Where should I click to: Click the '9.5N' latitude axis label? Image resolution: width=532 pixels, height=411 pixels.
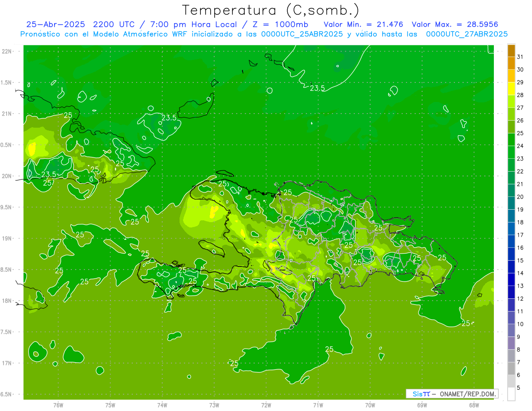7,207
